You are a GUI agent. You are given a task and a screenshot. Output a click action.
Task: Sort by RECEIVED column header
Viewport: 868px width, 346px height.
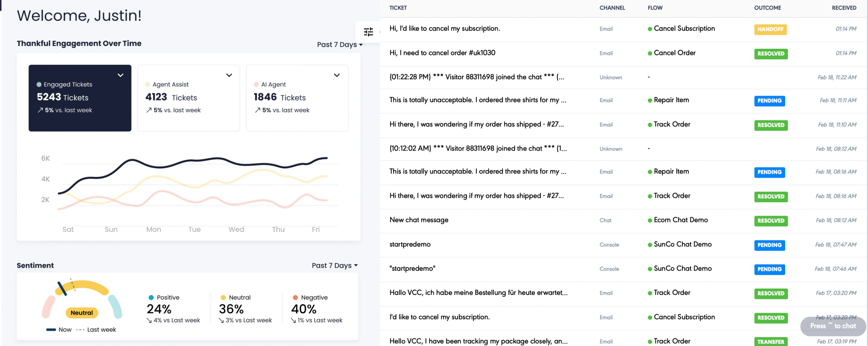tap(844, 8)
